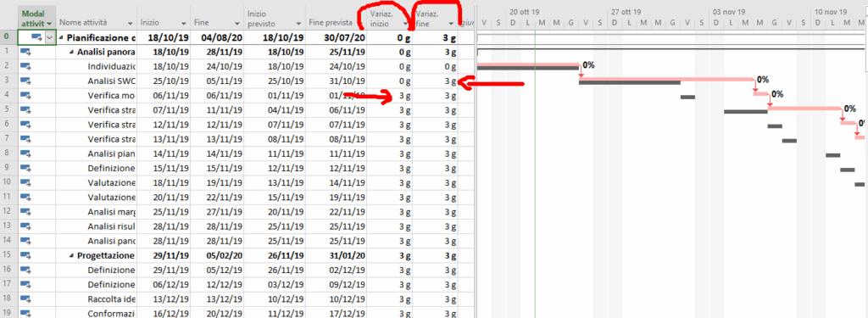
Task: Open the Inizio previsto column filter dropdown
Action: coord(299,23)
